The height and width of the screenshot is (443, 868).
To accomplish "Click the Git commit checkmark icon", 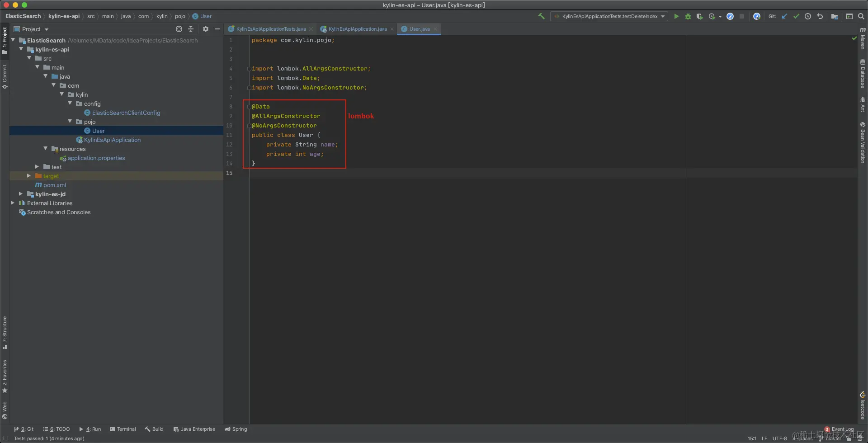I will click(x=796, y=16).
